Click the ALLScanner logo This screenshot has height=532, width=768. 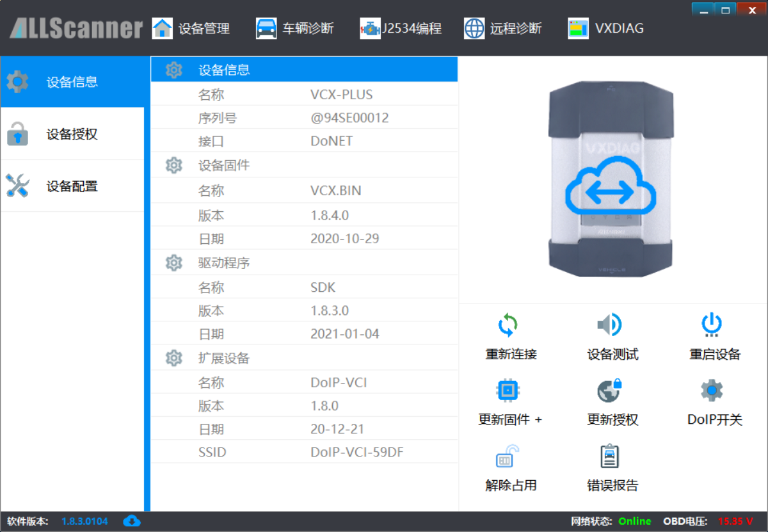[76, 28]
